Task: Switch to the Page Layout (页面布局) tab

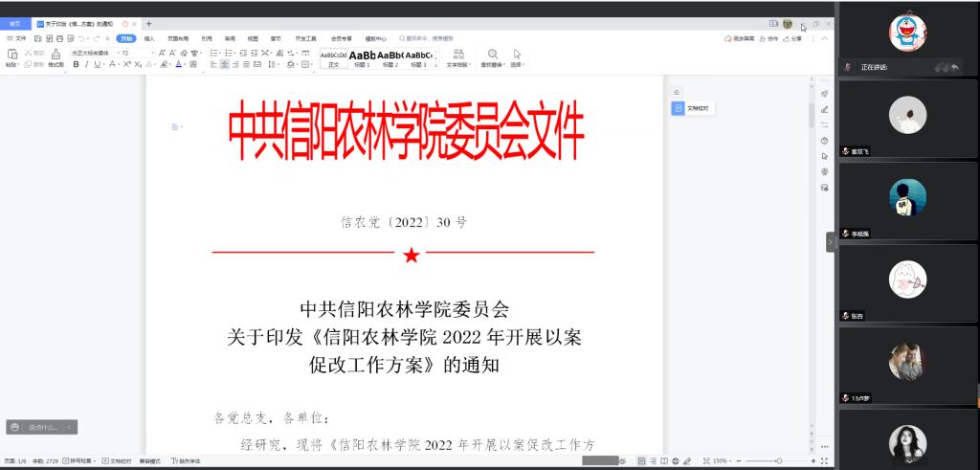Action: pos(178,39)
